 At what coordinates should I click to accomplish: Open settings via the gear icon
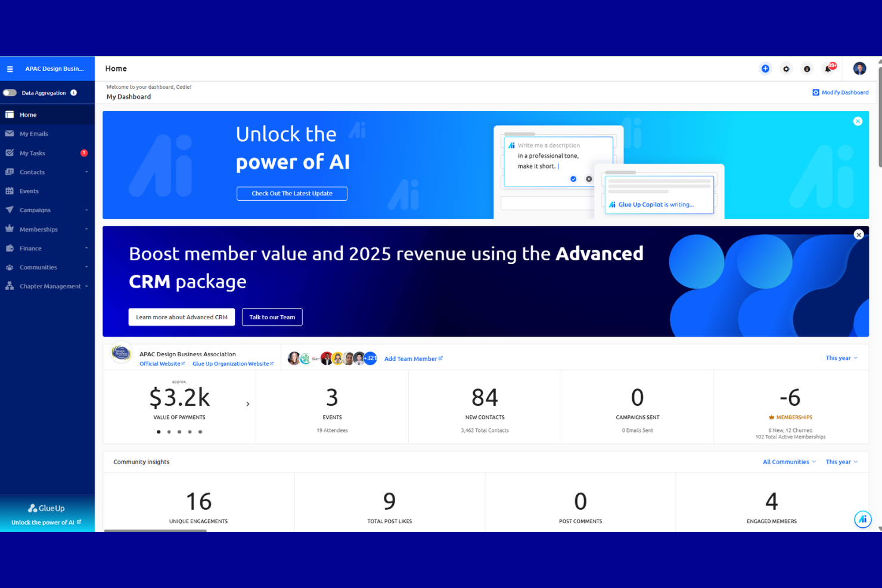click(786, 69)
